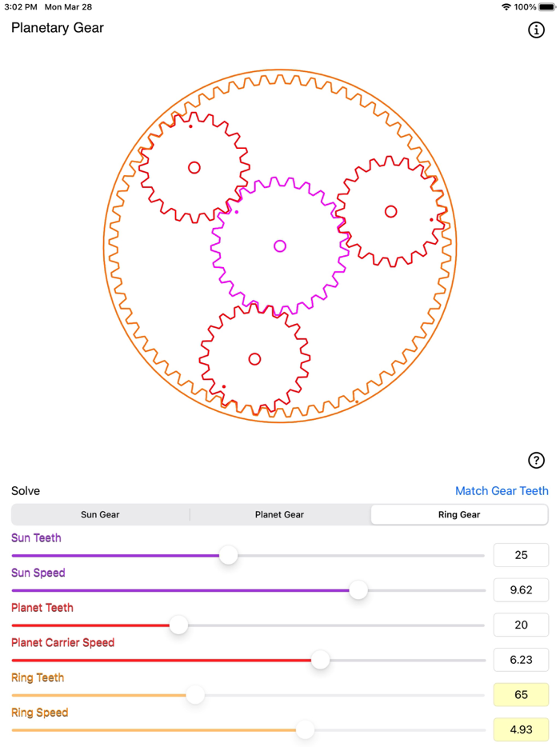Click the Solve label
Viewport: 560px width, 747px height.
24,490
